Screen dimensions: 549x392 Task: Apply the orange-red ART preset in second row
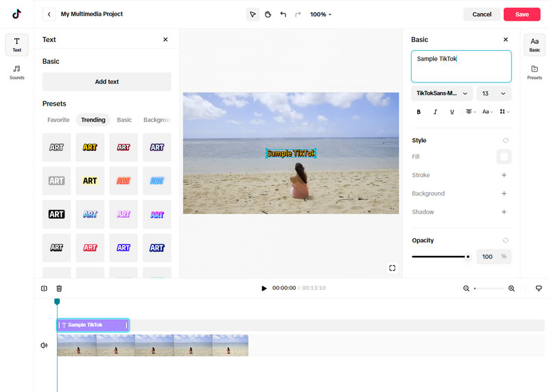[124, 181]
